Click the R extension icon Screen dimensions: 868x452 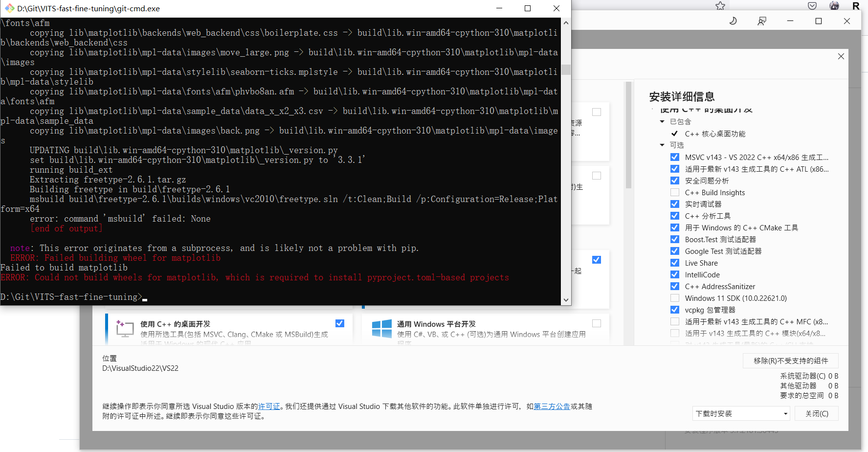pyautogui.click(x=856, y=5)
